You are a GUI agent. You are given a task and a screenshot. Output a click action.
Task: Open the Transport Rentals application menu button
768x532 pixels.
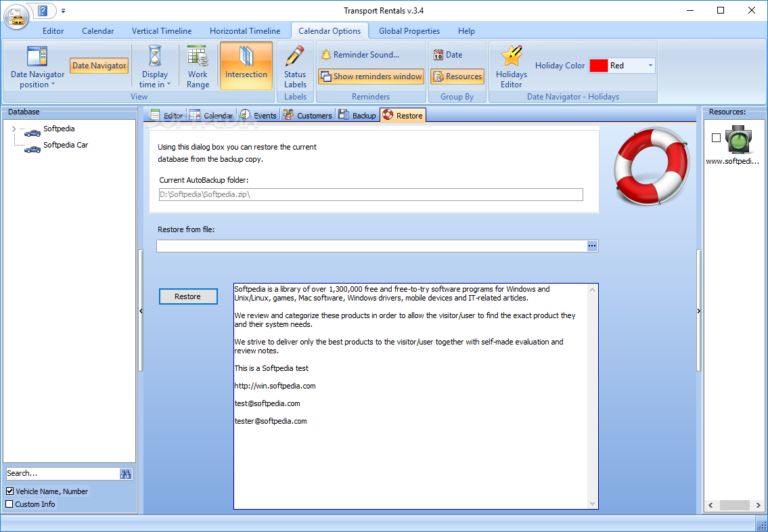click(x=17, y=17)
